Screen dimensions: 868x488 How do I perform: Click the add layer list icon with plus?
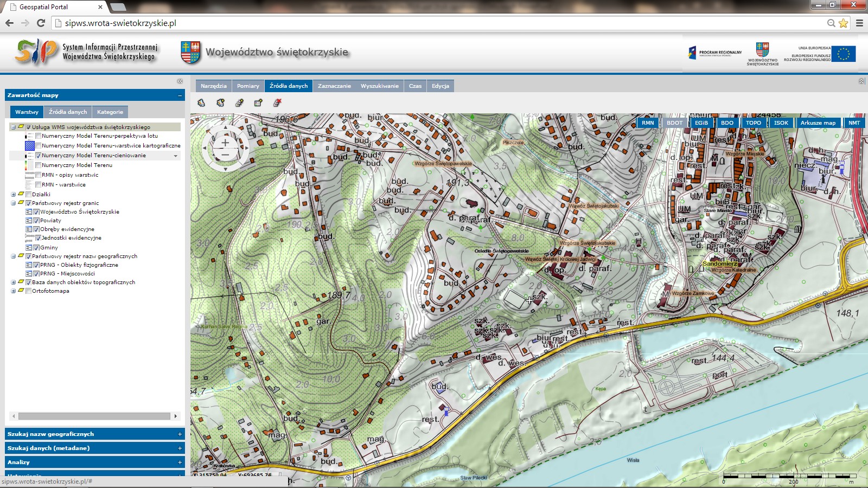[258, 102]
